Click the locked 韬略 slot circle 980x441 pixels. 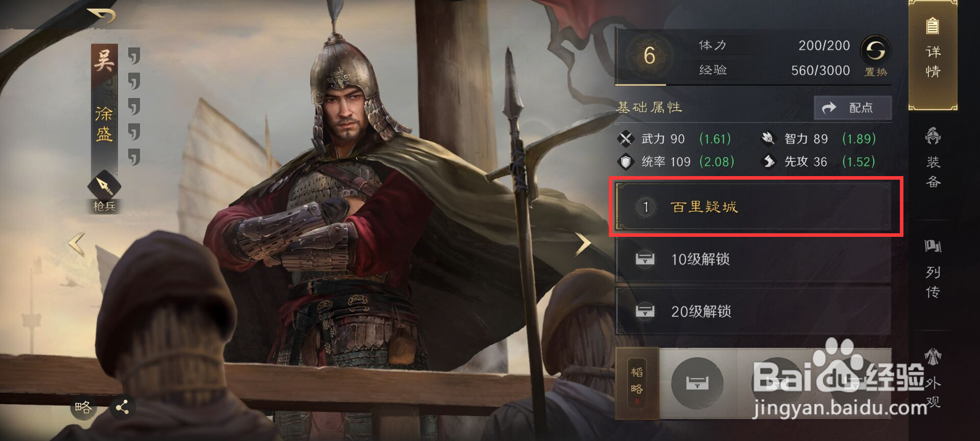pyautogui.click(x=697, y=382)
